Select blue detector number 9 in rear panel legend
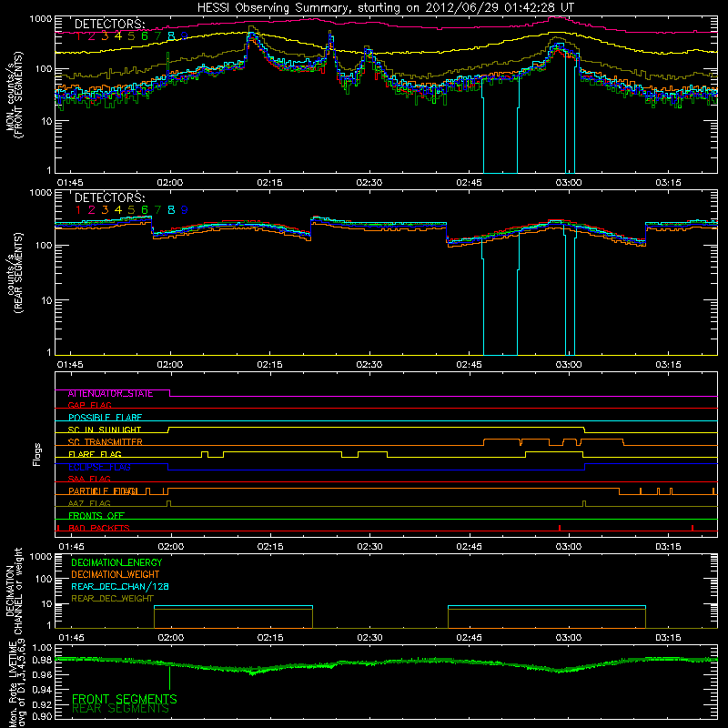Screen dimensions: 728x728 point(185,210)
